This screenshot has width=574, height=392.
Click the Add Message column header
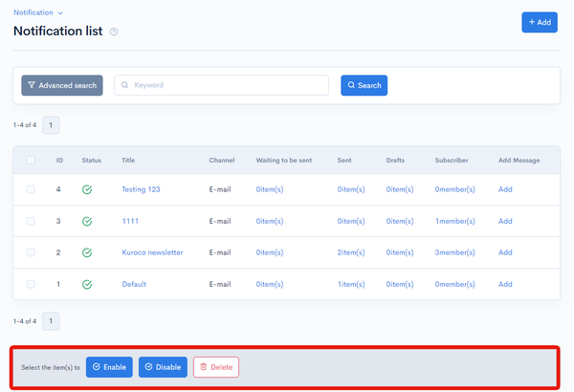click(519, 161)
